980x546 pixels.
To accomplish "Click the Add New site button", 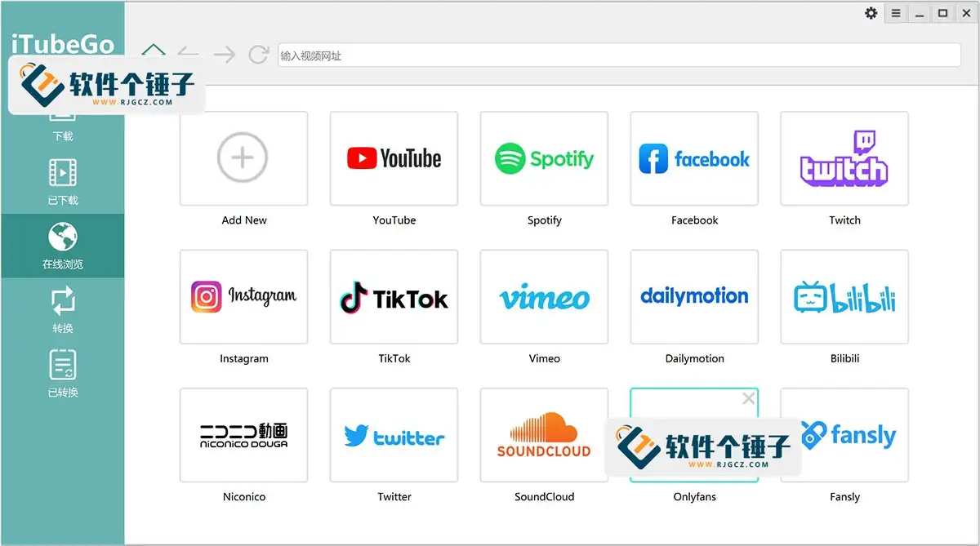I will pyautogui.click(x=243, y=158).
